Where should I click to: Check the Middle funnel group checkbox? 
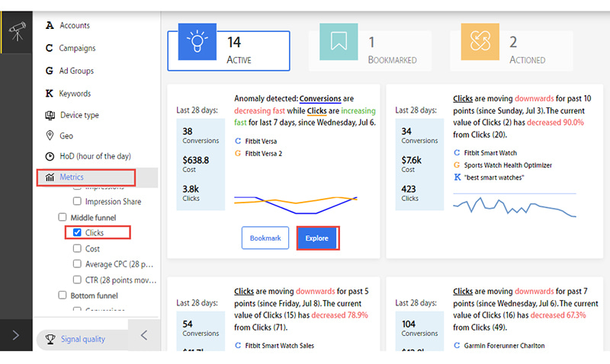tap(63, 217)
